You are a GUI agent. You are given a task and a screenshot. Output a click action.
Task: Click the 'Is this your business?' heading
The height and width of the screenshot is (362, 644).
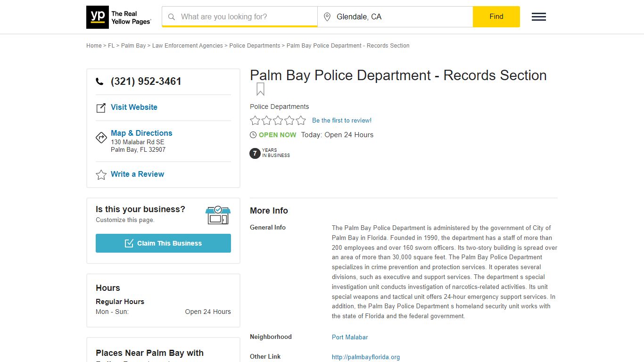(x=140, y=209)
